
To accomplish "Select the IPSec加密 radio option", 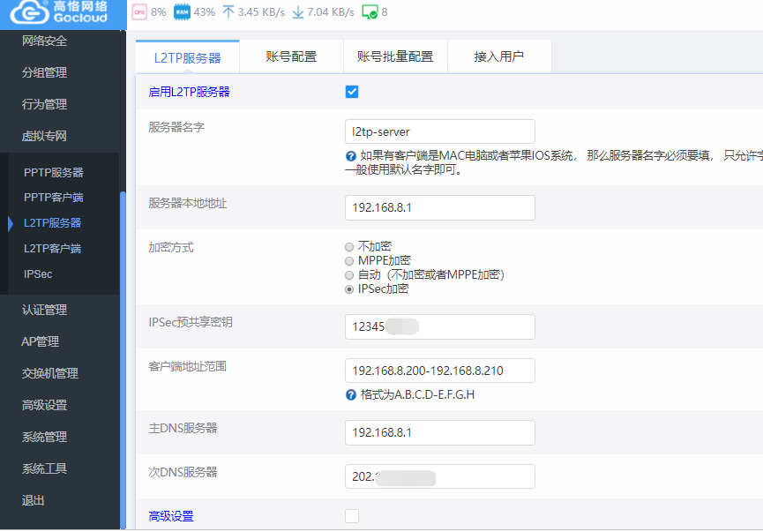I will (349, 289).
